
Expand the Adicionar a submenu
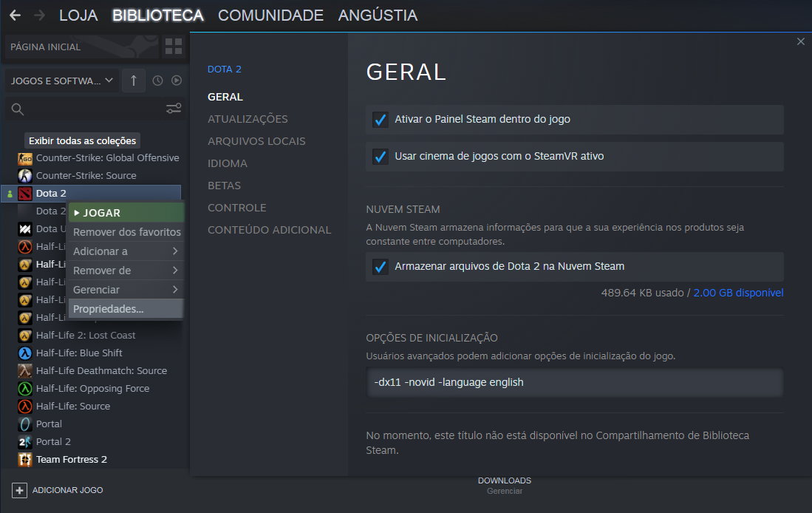[126, 251]
